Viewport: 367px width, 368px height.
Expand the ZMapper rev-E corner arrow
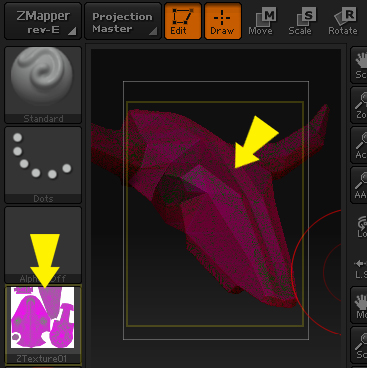[72, 32]
